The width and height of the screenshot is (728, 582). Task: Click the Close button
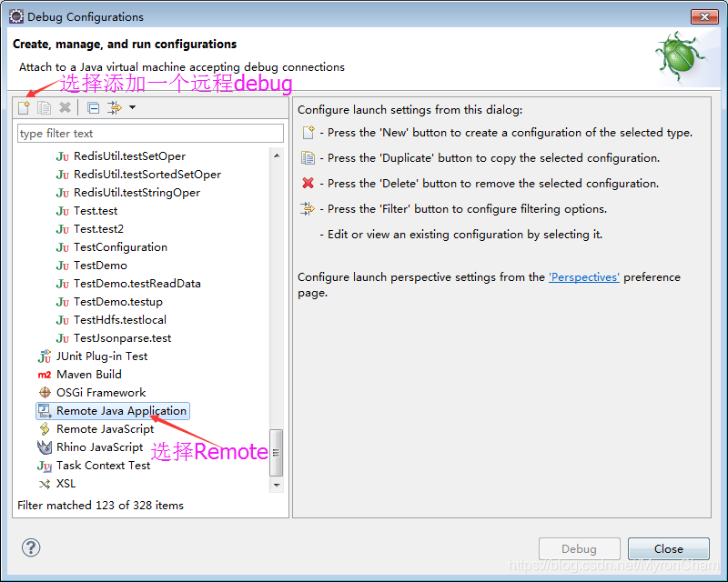[x=669, y=548]
